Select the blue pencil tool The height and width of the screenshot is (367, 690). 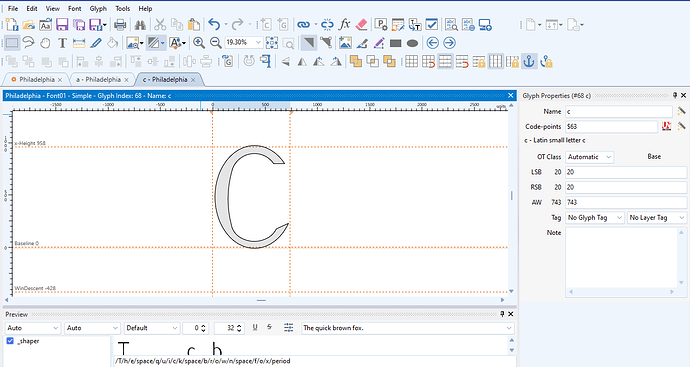tap(96, 43)
